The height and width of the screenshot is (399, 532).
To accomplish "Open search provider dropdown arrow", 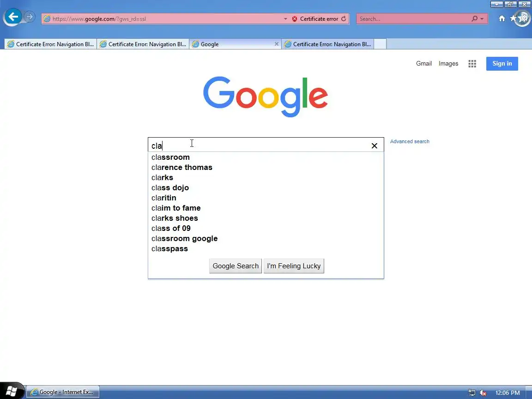I will coord(482,18).
